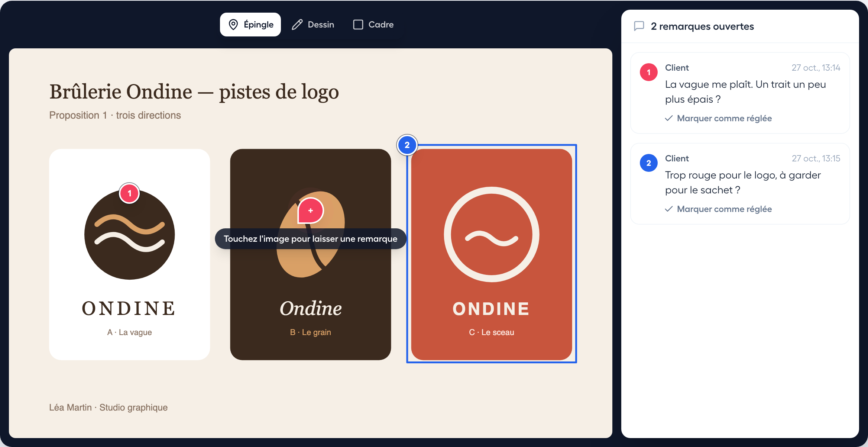Click the speech bubble icon by remarques ouvertes
Screen dimensions: 868x447
(639, 26)
